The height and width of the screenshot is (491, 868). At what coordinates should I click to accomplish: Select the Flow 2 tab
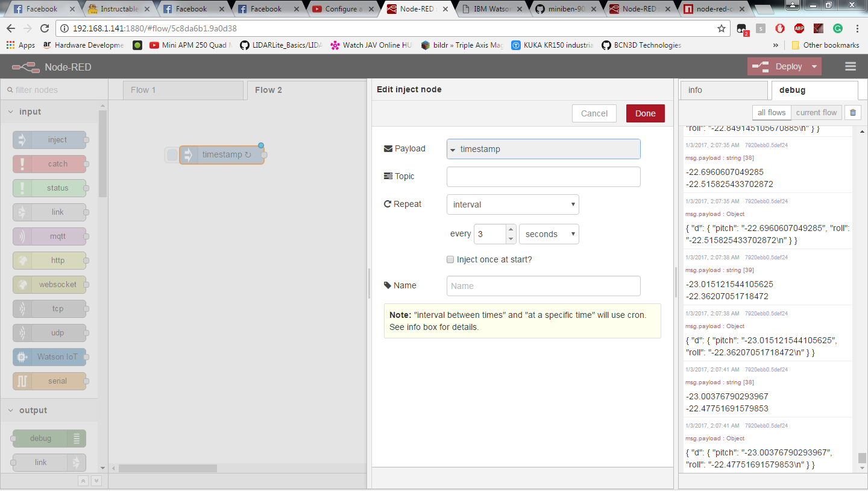pyautogui.click(x=308, y=90)
